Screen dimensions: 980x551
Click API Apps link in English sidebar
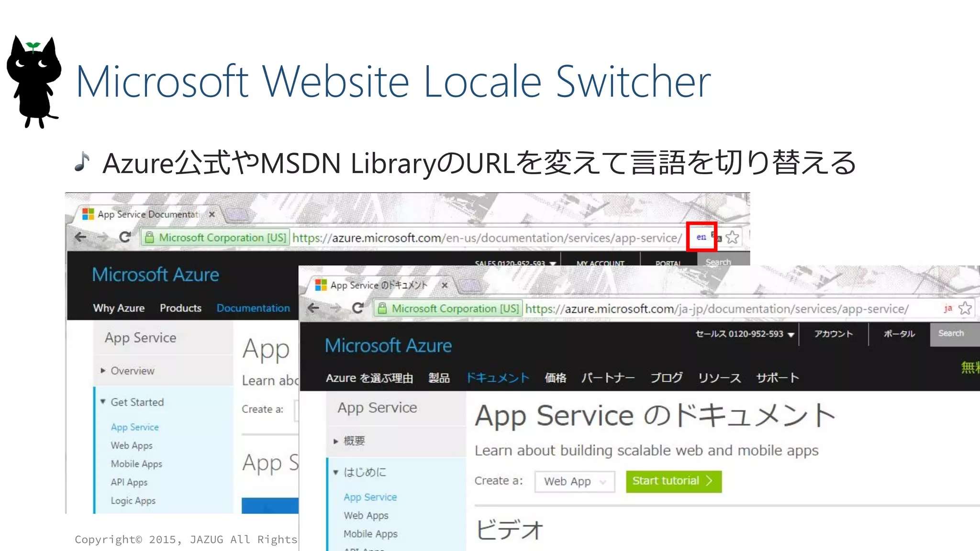coord(129,482)
